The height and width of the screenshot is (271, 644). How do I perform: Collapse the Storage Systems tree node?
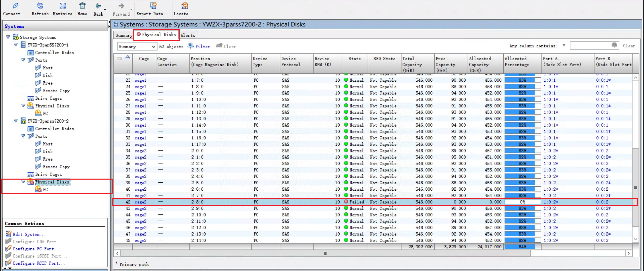(8, 37)
